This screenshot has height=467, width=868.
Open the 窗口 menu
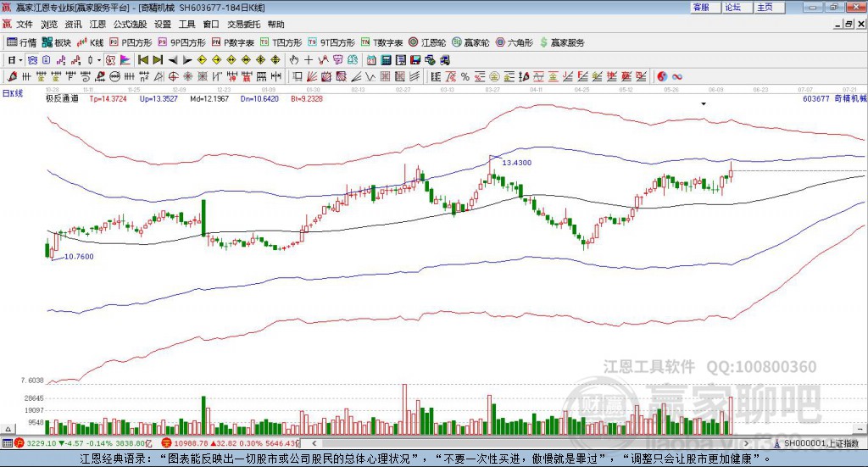point(211,25)
